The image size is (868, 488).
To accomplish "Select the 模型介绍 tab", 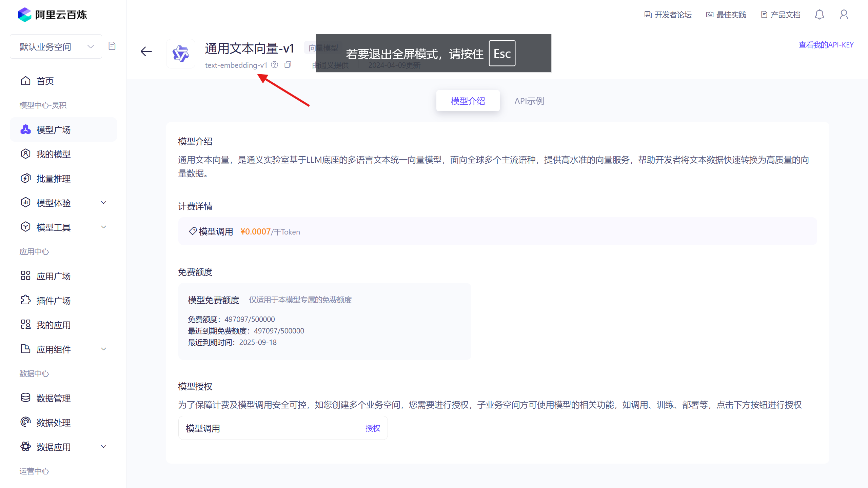I will [468, 101].
